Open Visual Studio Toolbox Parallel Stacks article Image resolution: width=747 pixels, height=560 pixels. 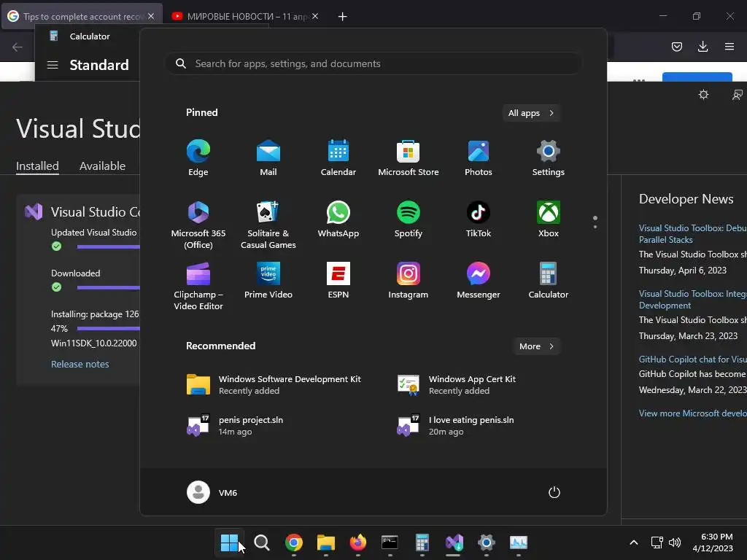tap(693, 234)
